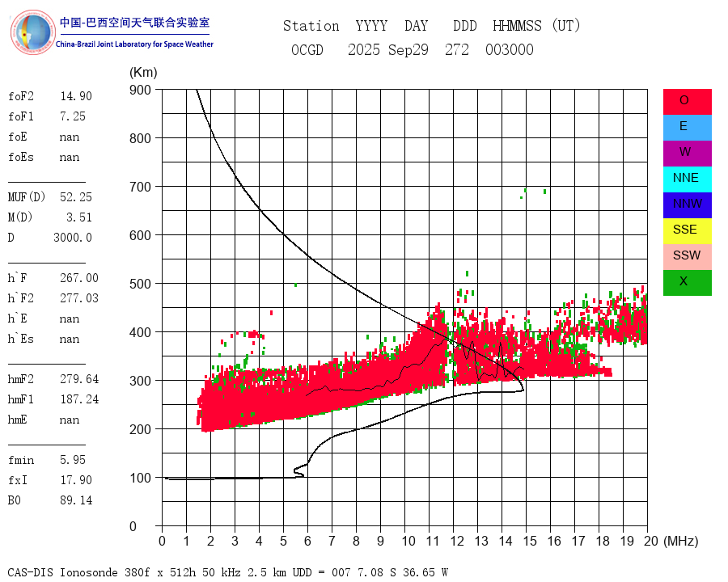728x582 pixels.
Task: Click the light blue E legend swatch
Action: pos(687,128)
